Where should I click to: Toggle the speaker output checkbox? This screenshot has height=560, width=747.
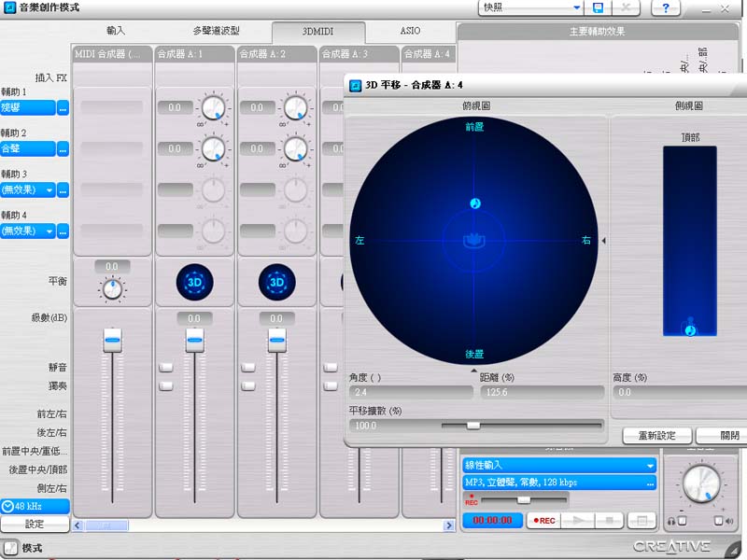[x=718, y=521]
